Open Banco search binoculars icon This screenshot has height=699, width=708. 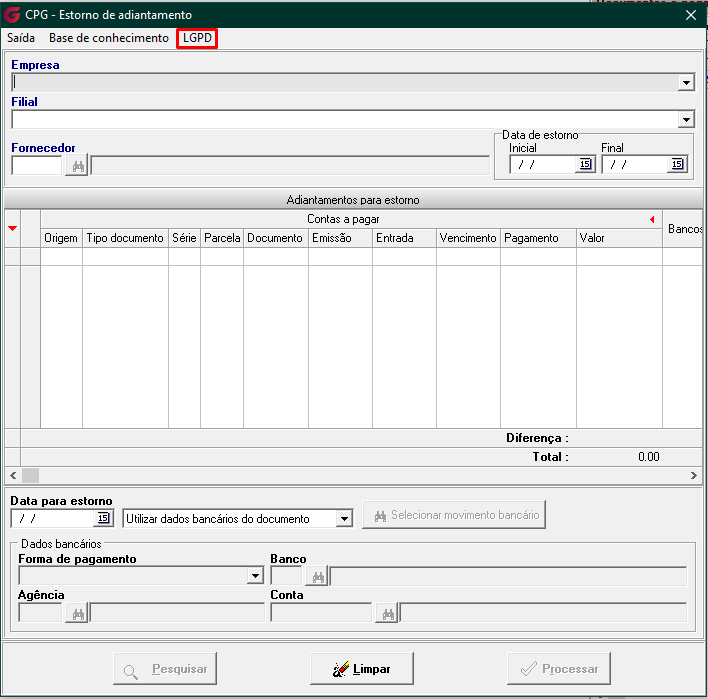(318, 577)
